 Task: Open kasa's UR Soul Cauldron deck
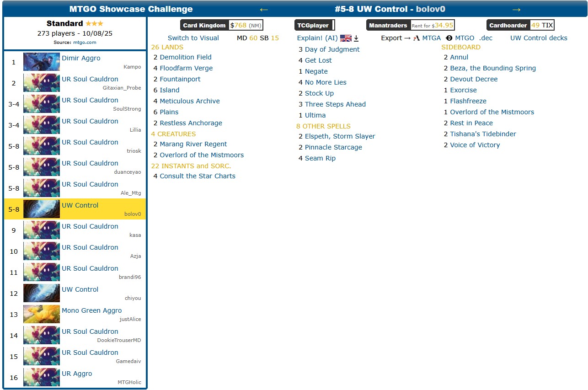coord(90,226)
